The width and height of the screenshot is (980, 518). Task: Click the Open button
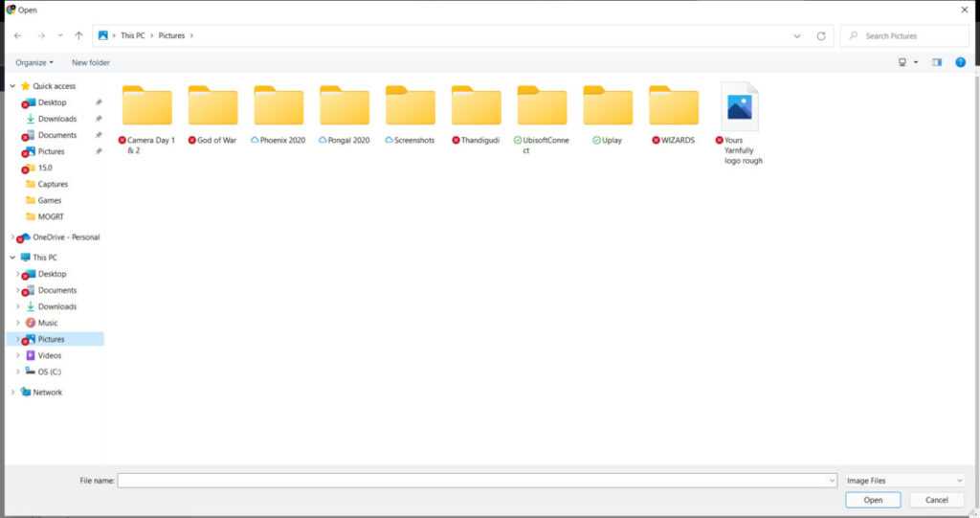pyautogui.click(x=873, y=500)
